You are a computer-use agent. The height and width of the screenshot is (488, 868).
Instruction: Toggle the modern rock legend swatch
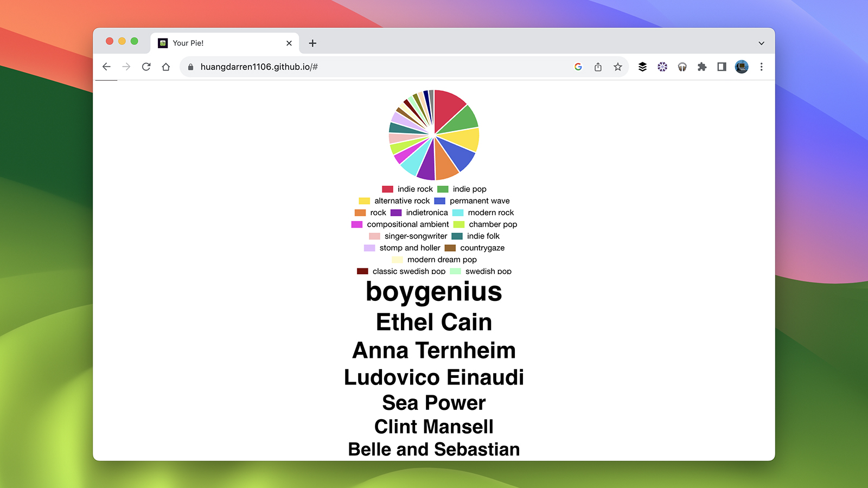(458, 213)
